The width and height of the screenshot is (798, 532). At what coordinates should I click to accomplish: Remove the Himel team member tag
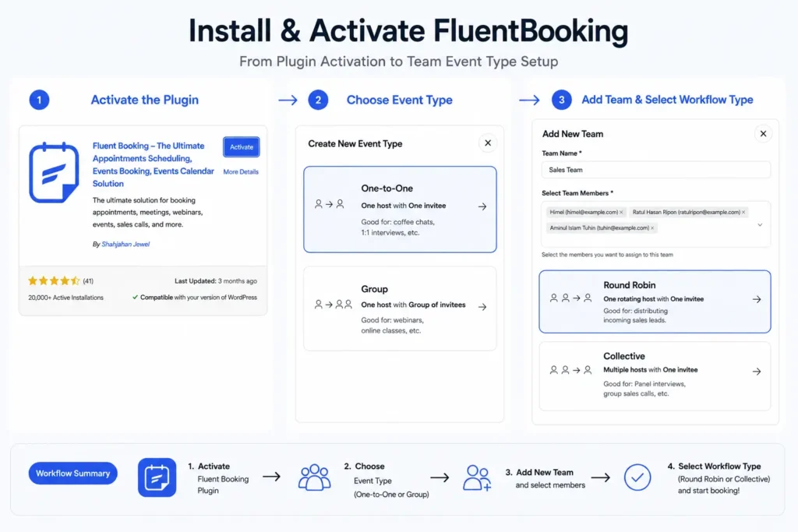tap(621, 212)
